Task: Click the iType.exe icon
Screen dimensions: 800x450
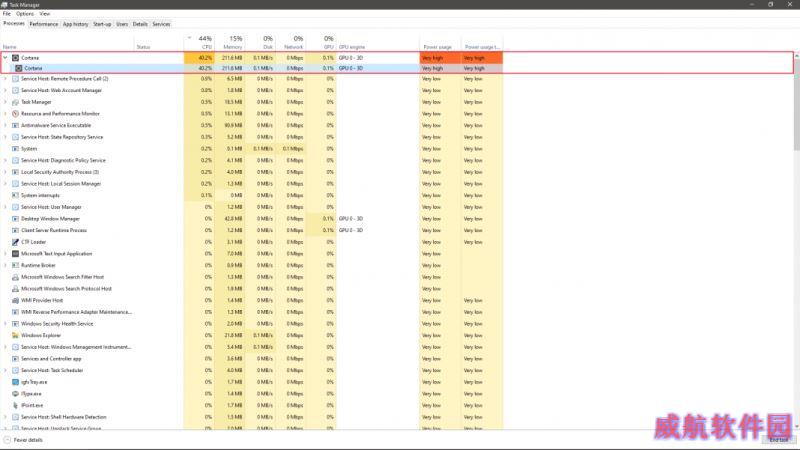Action: 15,394
